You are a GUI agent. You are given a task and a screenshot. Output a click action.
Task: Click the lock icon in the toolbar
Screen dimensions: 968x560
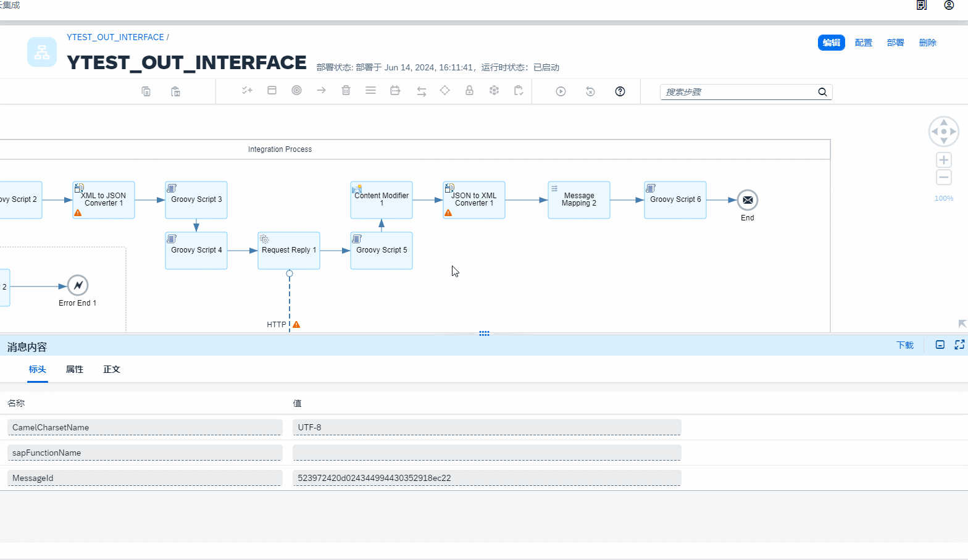469,91
